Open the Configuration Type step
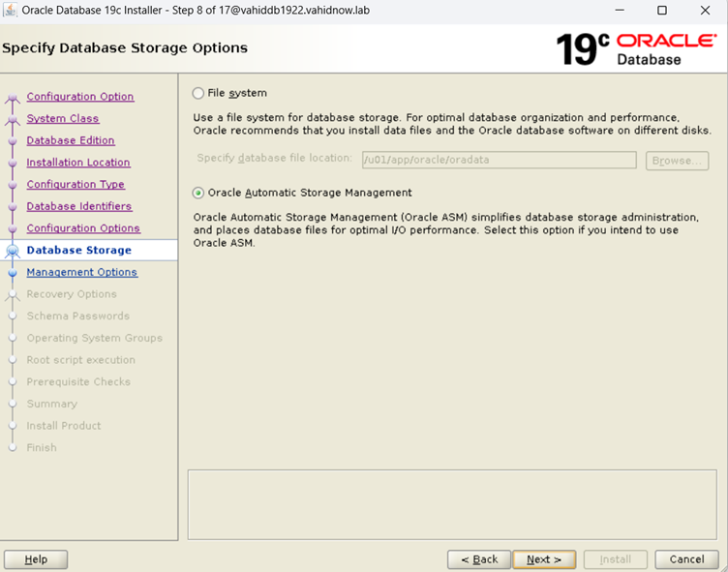 pos(76,185)
